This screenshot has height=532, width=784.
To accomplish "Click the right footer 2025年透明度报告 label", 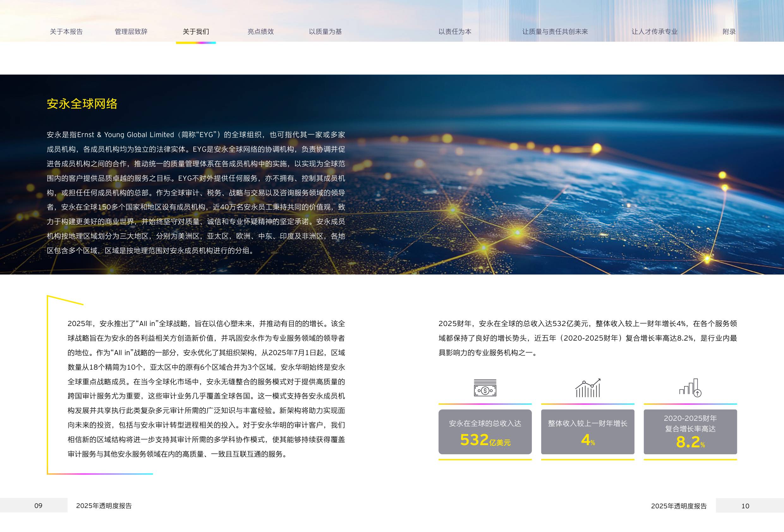I will click(x=679, y=506).
